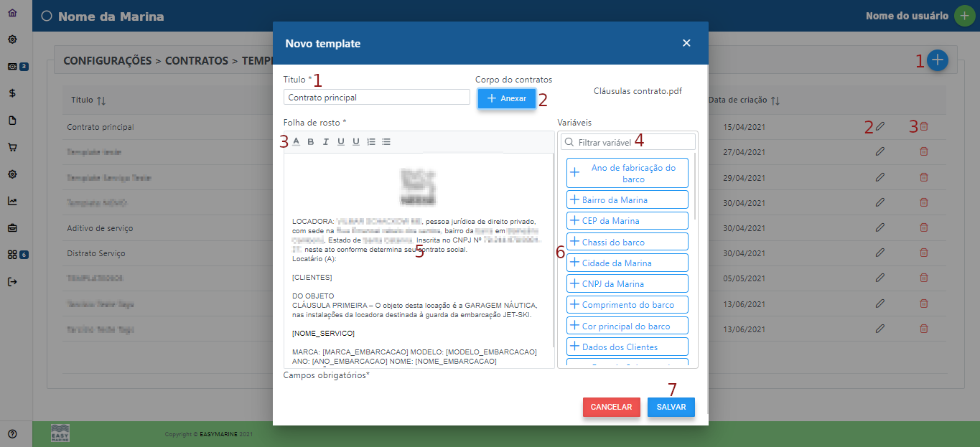Screen dimensions: 980x447
Task: Apply italic formatting in Folha de rosto
Action: [325, 142]
